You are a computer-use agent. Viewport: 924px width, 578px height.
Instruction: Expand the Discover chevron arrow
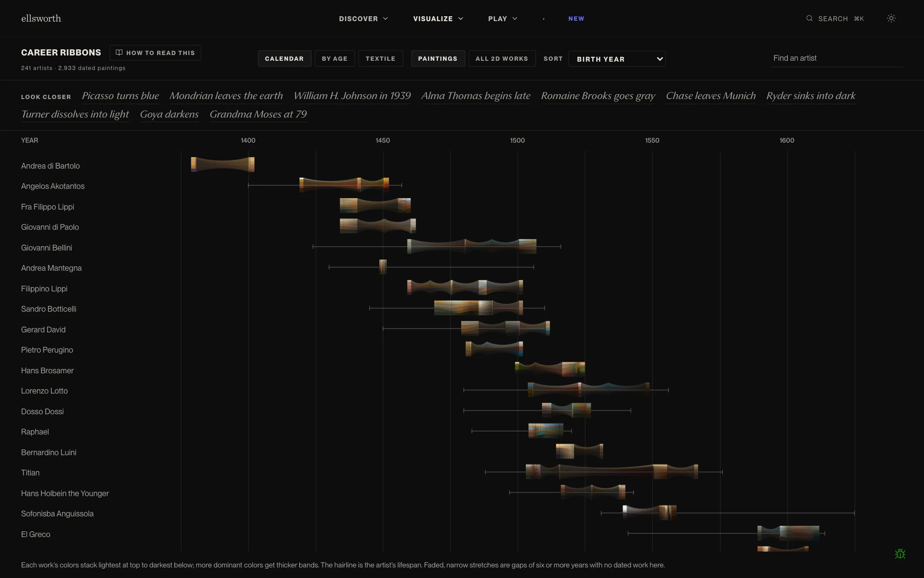coord(385,18)
